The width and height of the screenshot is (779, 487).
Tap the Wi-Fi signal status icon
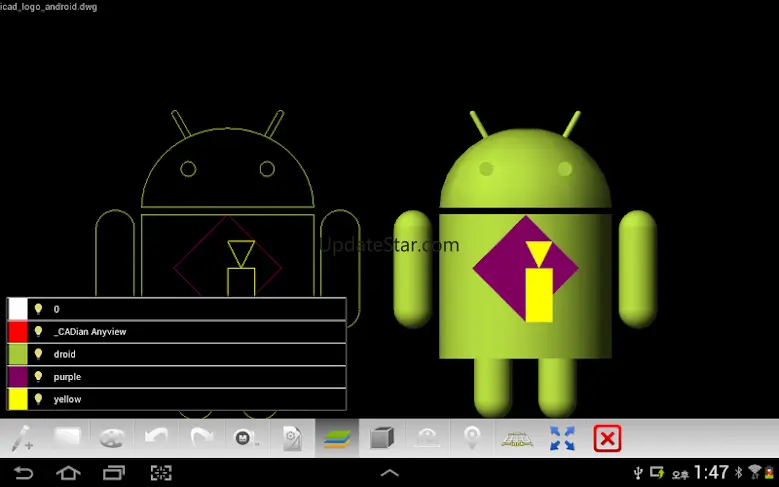click(x=755, y=472)
